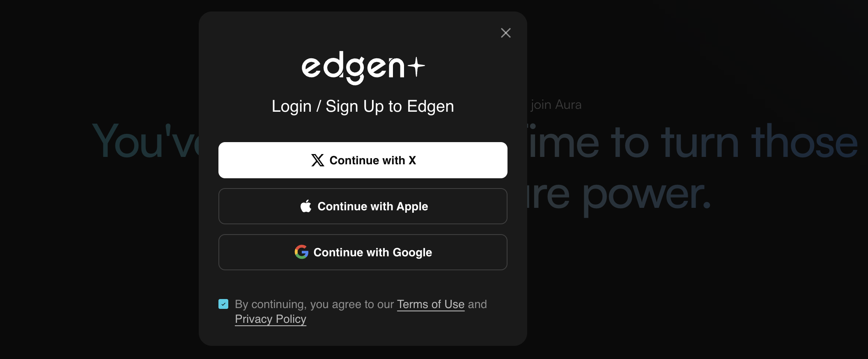Click the Apple logo icon
Viewport: 868px width, 359px height.
(306, 206)
